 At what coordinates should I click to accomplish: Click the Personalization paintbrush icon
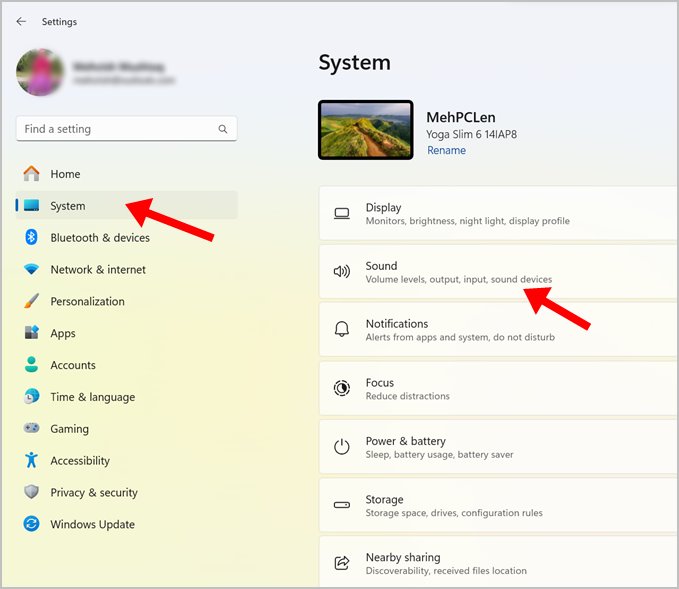click(x=31, y=301)
